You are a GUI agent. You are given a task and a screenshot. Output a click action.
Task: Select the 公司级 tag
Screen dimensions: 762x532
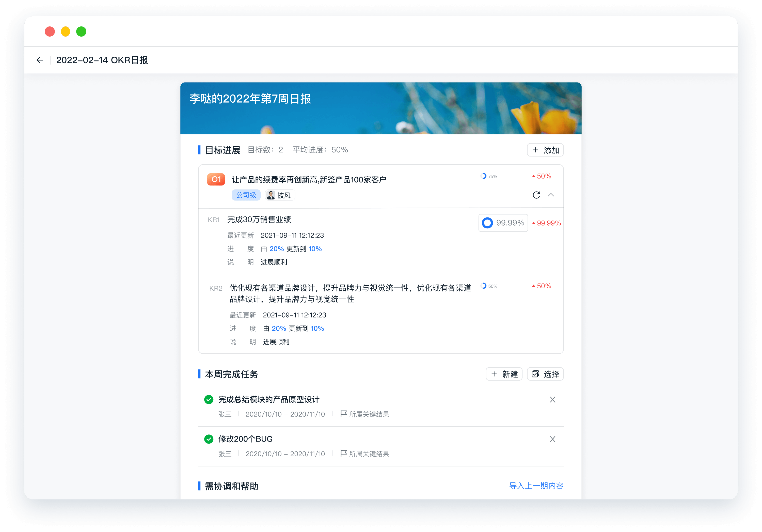point(246,195)
